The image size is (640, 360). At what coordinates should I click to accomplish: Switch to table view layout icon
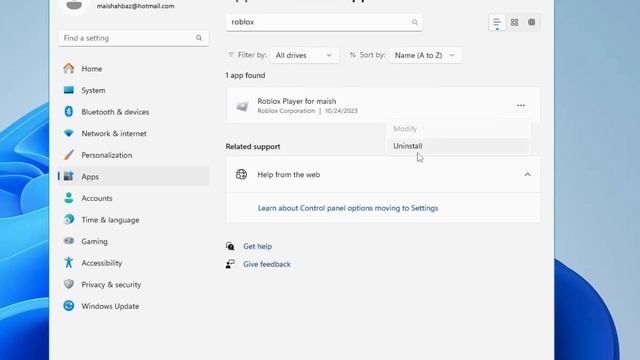531,22
